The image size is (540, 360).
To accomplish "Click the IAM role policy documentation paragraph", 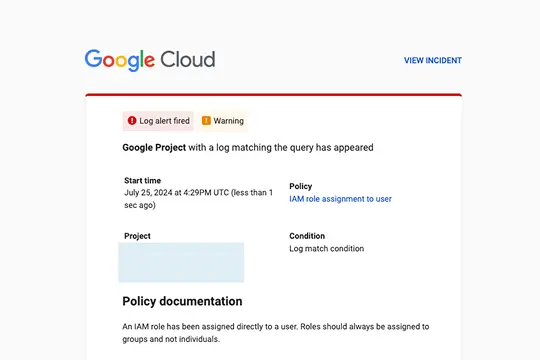I will click(x=276, y=333).
